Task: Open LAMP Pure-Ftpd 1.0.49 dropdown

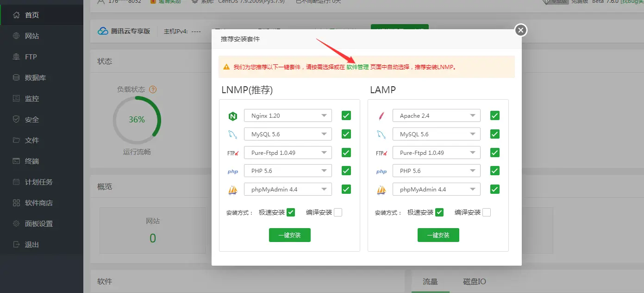Action: point(437,153)
